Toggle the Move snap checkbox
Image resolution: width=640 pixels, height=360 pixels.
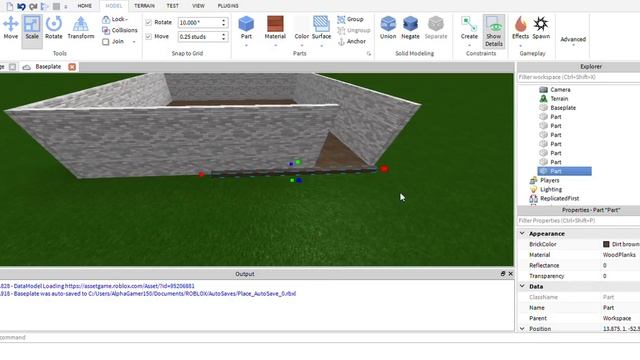(149, 36)
